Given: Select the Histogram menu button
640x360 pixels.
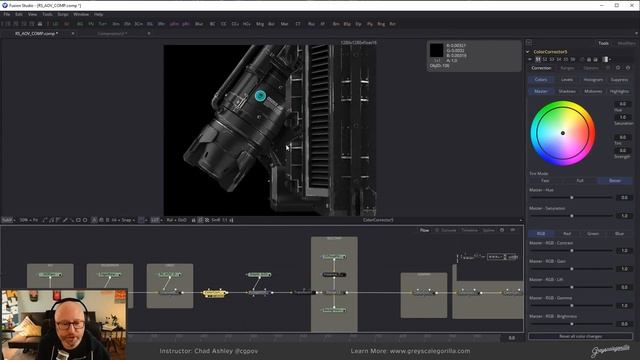Looking at the screenshot, I should (593, 80).
